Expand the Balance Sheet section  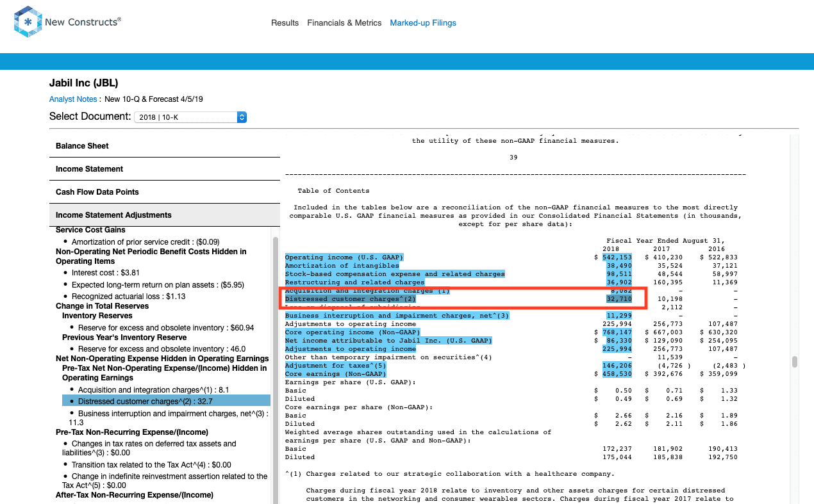165,146
